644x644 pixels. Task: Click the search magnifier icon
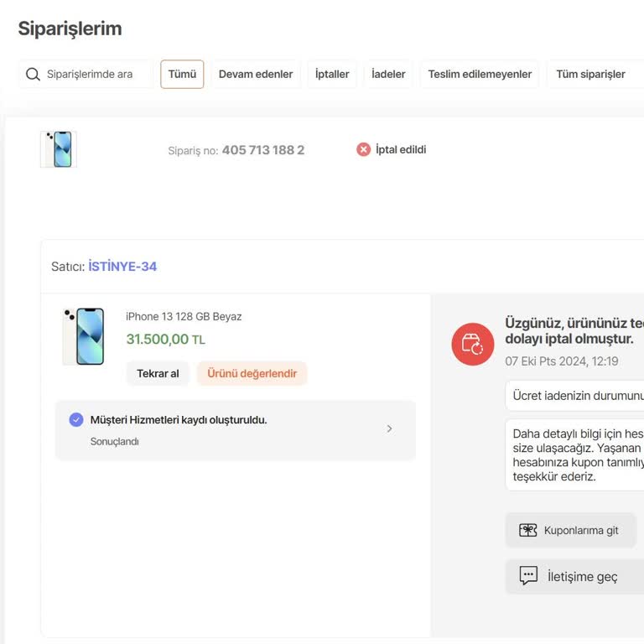(33, 75)
